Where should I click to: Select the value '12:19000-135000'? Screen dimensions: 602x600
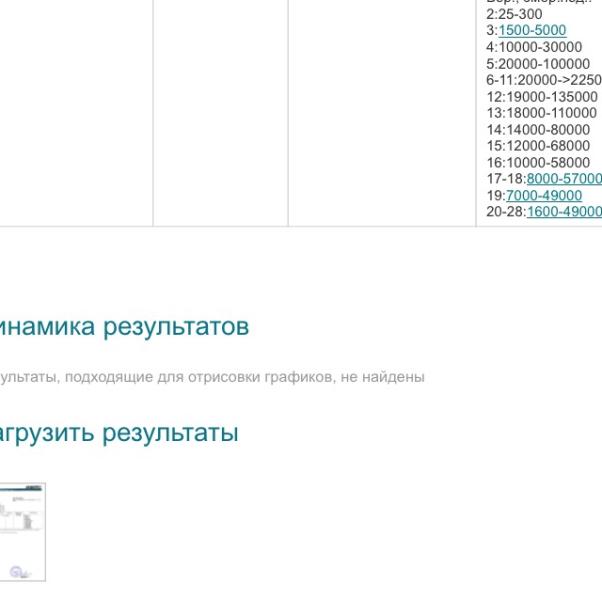pyautogui.click(x=542, y=97)
